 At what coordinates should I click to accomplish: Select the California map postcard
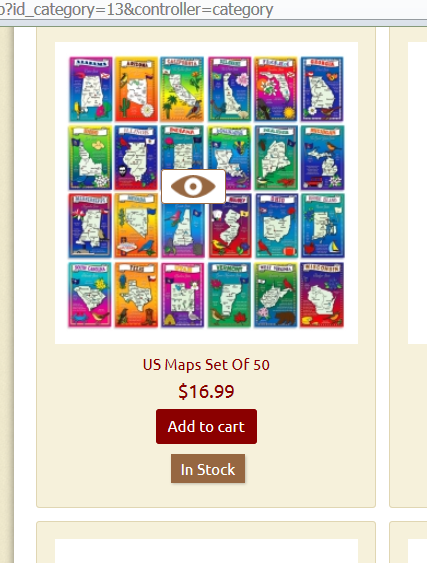click(182, 89)
